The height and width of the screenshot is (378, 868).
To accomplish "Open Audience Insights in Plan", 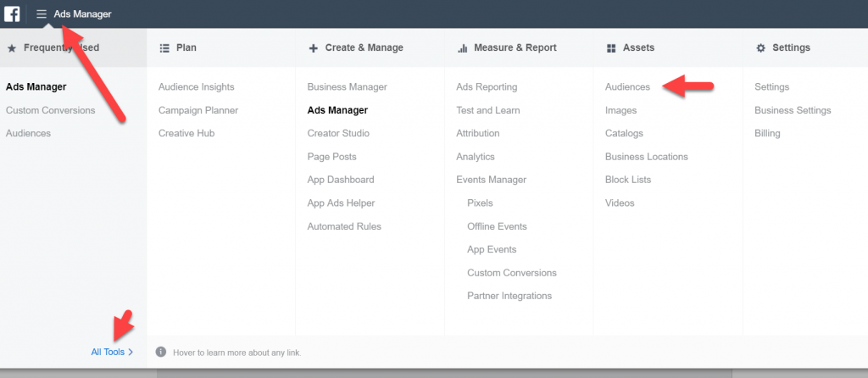I will (x=196, y=87).
